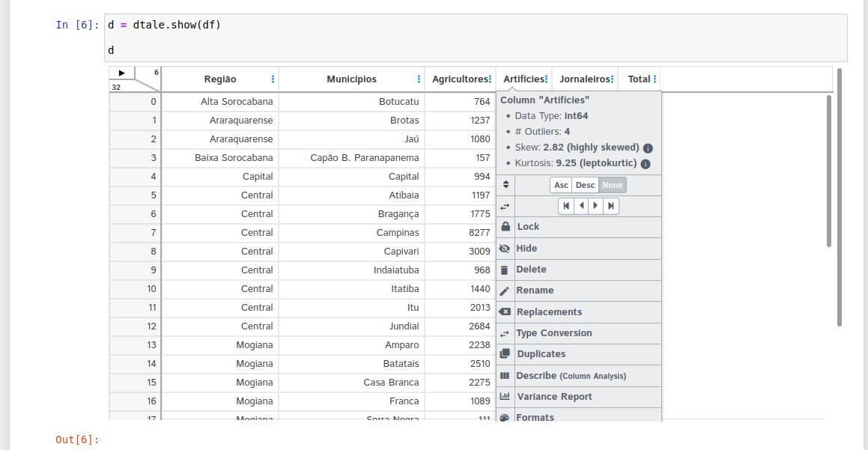Select the Alta Sorocabana cell
868x450 pixels.
point(219,102)
